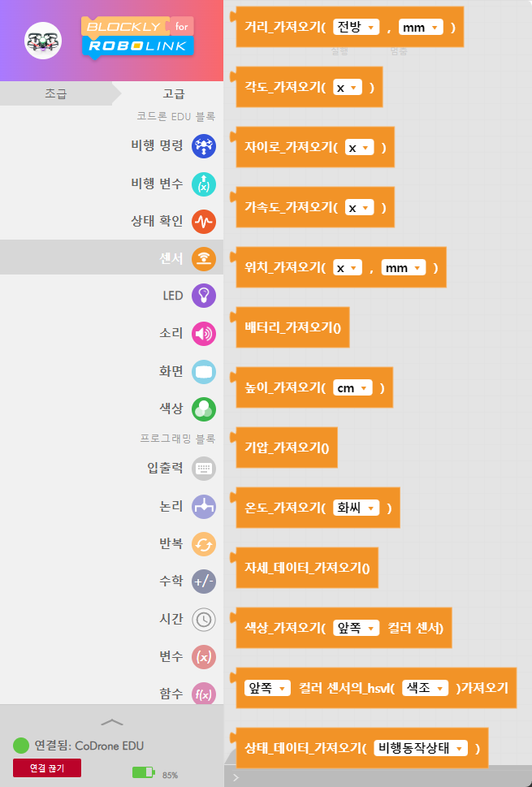Select the 배터리_가져오기() block
This screenshot has width=532, height=787.
pyautogui.click(x=292, y=328)
